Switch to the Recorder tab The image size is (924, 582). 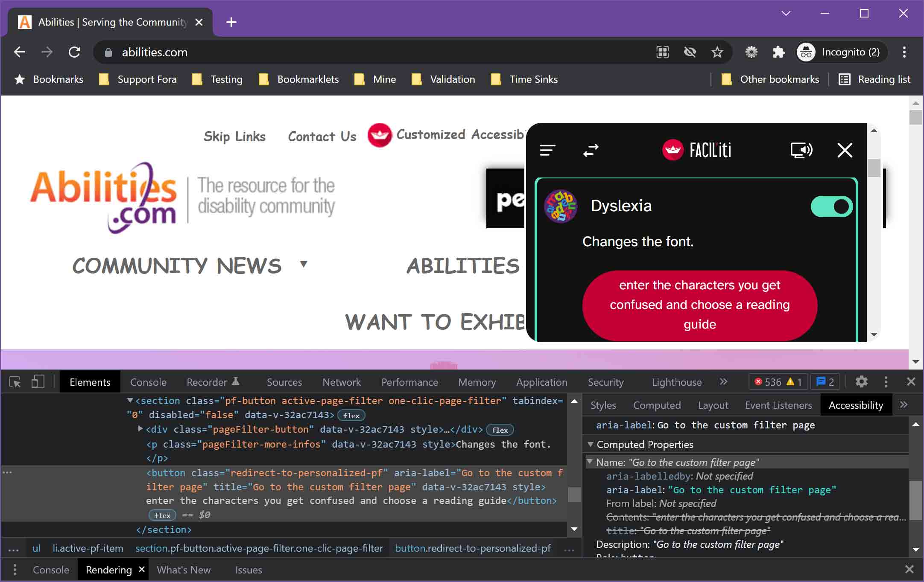click(x=213, y=382)
